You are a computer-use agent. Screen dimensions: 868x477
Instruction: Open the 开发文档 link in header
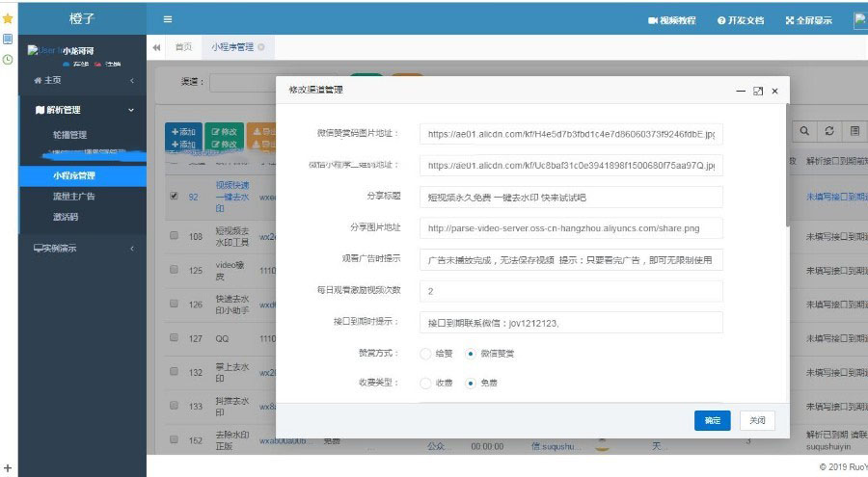[x=741, y=20]
